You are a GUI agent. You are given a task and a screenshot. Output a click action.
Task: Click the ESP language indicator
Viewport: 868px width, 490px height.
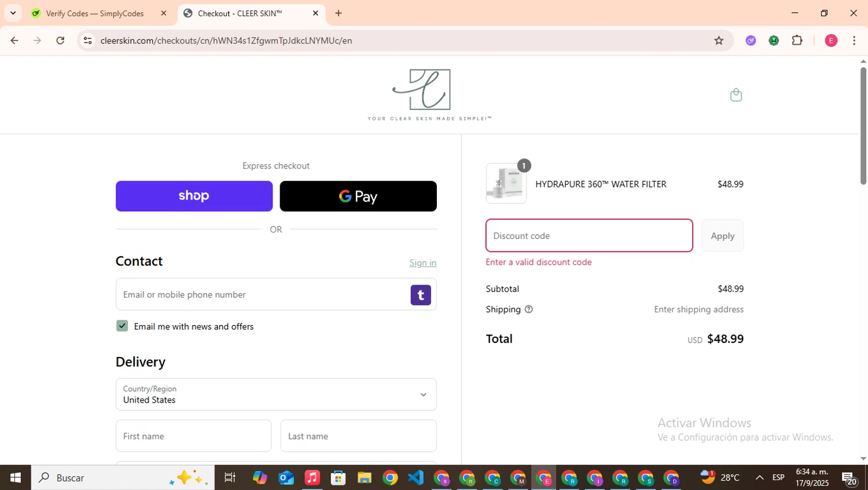(778, 478)
